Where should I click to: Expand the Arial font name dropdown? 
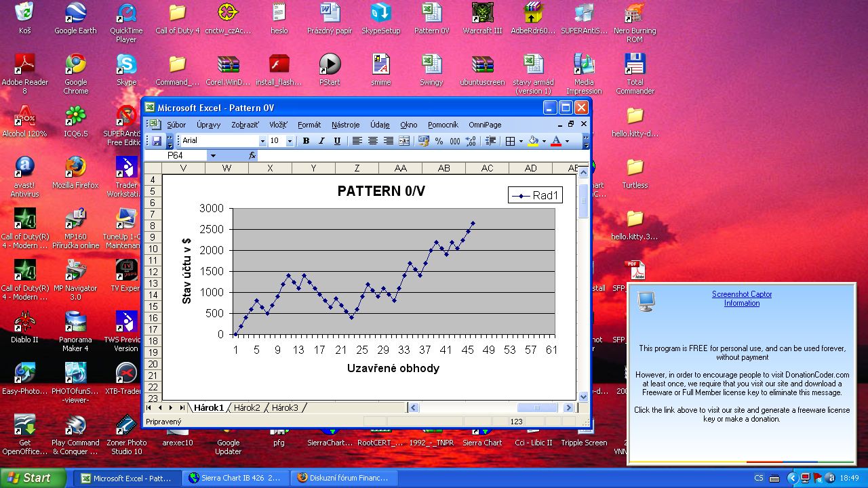pos(262,141)
